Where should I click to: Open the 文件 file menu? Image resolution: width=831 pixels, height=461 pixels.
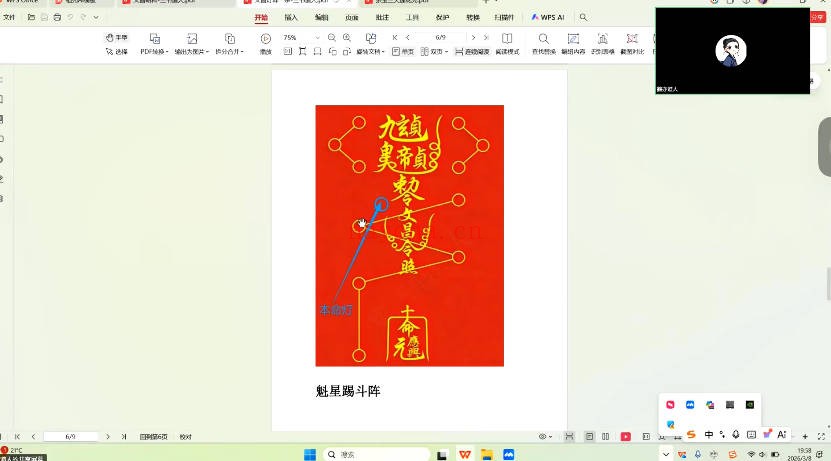pyautogui.click(x=9, y=17)
